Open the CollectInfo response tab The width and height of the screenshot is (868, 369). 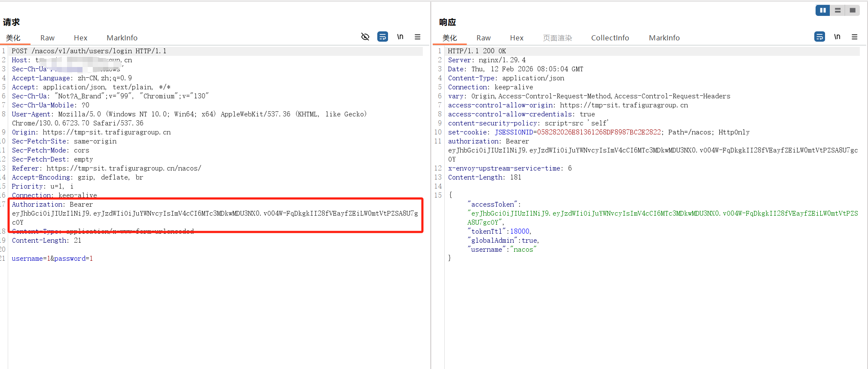point(610,38)
